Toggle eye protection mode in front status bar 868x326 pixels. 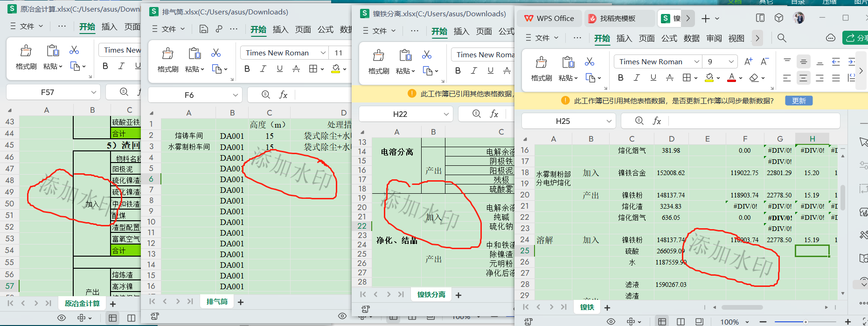[611, 321]
